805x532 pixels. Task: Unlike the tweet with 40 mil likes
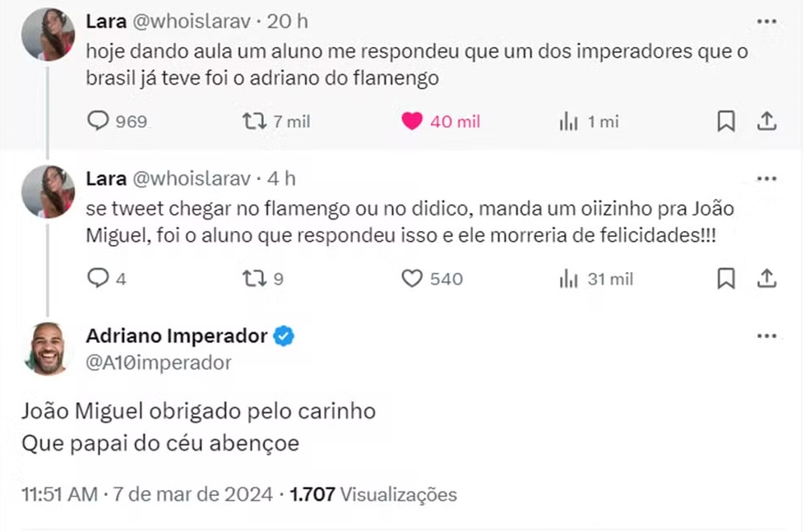(411, 122)
